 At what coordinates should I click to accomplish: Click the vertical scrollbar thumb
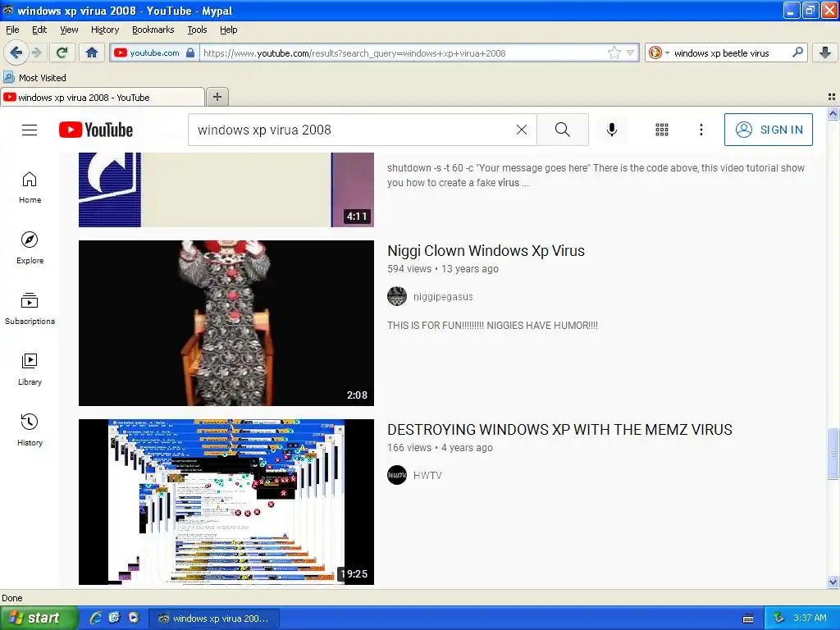tap(833, 453)
